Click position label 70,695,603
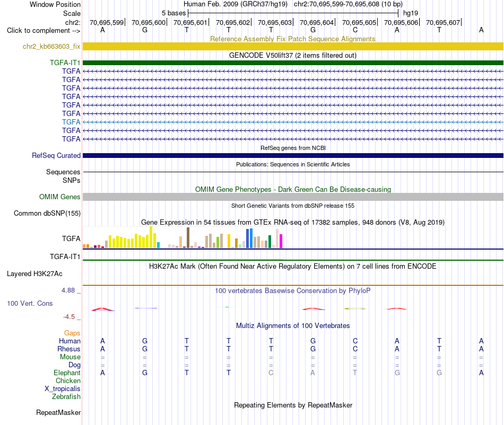This screenshot has width=504, height=425. [x=274, y=22]
